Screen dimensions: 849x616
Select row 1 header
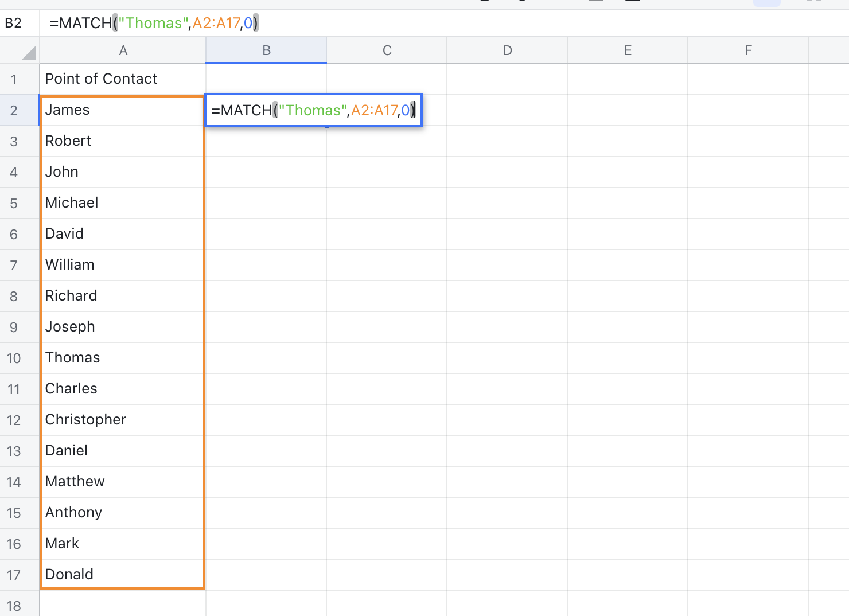point(14,79)
